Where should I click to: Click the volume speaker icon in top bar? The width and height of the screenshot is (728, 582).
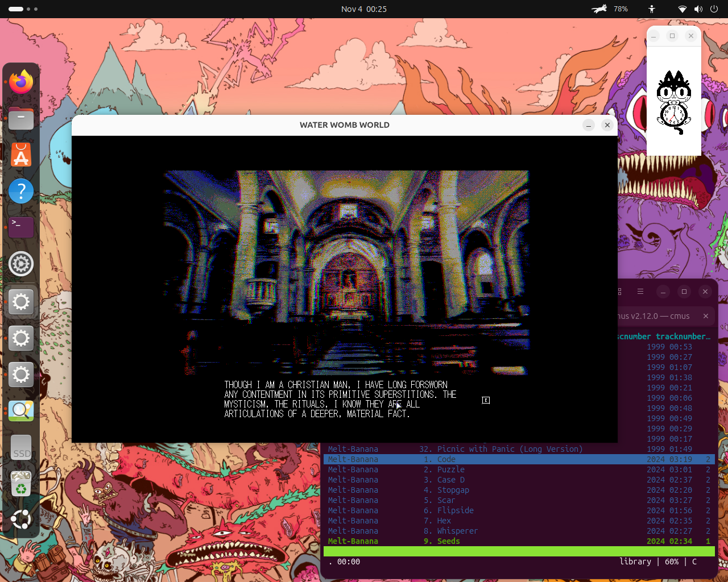pos(698,9)
